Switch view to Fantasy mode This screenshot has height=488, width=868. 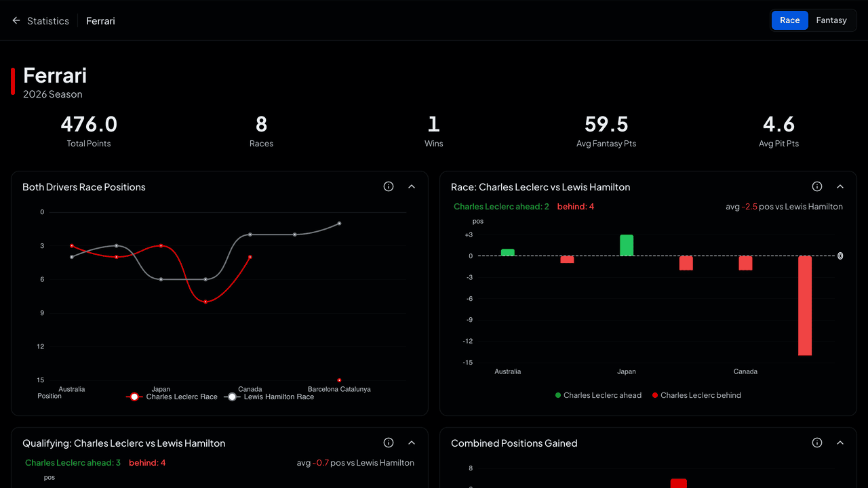pyautogui.click(x=831, y=20)
